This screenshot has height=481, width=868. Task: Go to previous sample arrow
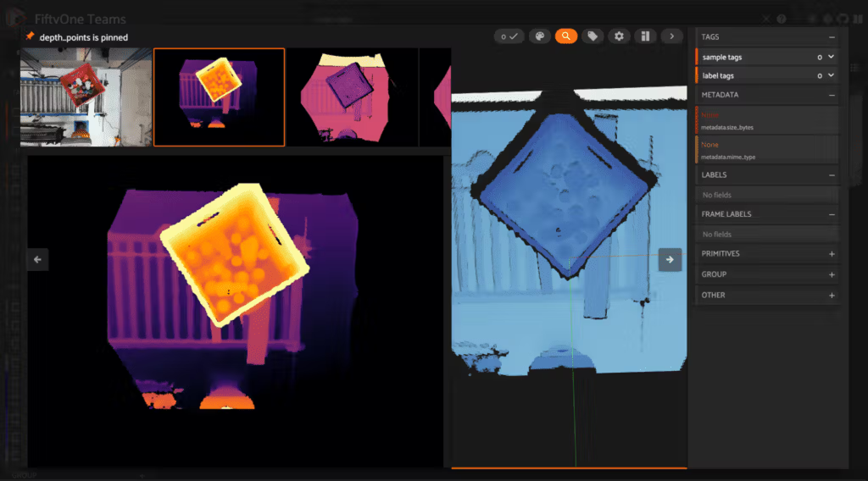37,259
